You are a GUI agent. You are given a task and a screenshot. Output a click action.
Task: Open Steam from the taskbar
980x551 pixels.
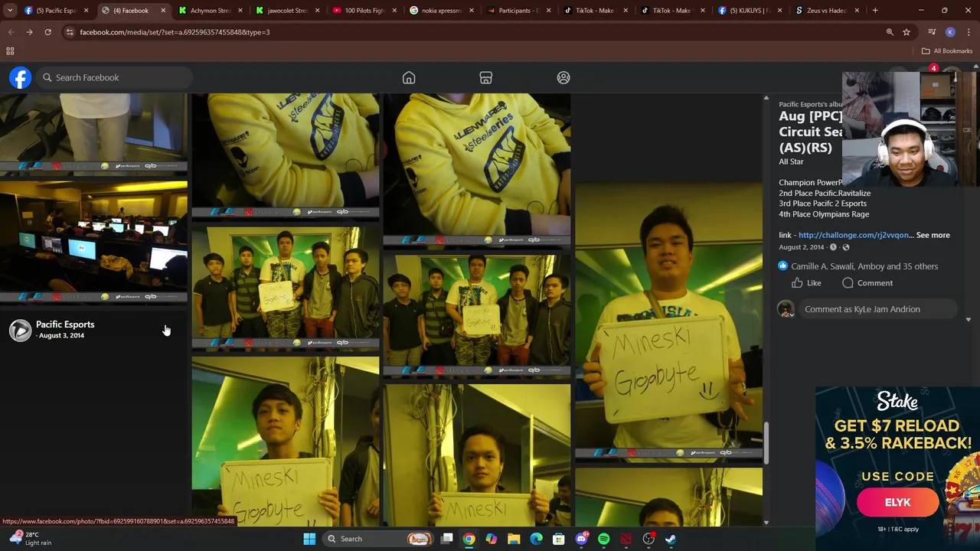[x=671, y=539]
